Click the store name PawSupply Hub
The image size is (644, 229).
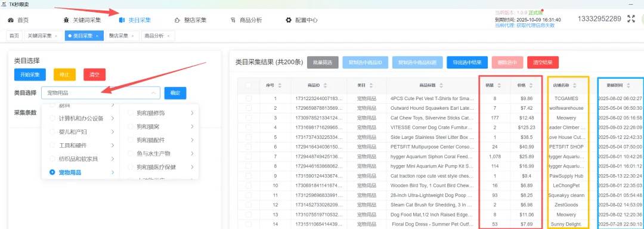coord(566,176)
